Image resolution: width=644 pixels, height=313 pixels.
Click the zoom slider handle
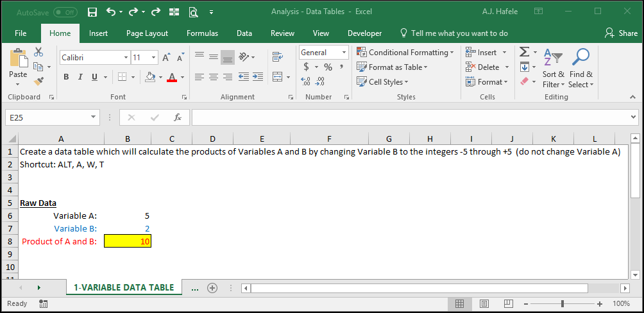point(563,303)
